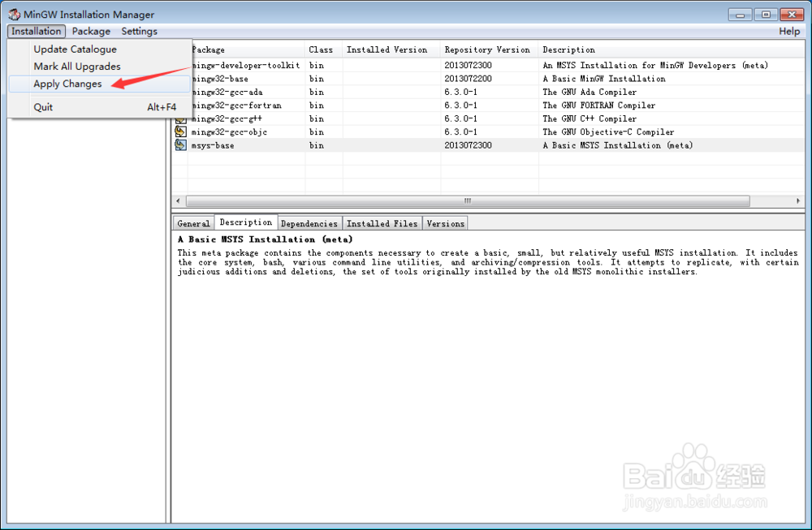
Task: Minimize the MinGW Installation Manager window
Action: (740, 15)
